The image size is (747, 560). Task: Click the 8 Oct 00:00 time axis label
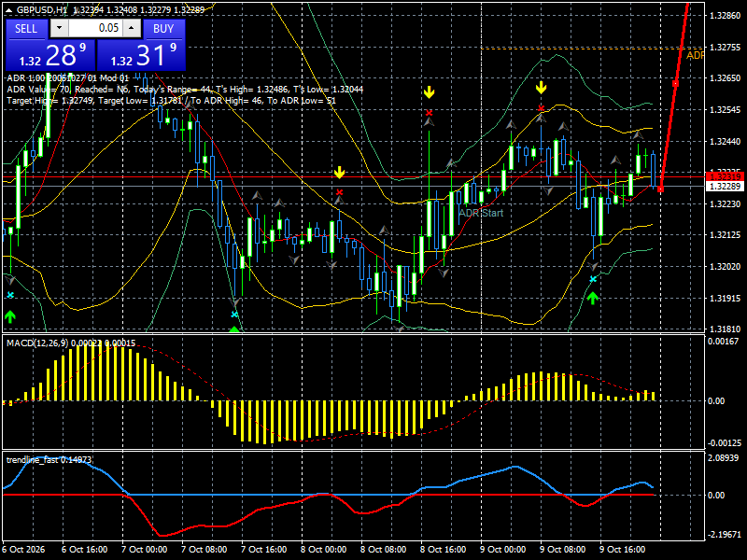(324, 550)
